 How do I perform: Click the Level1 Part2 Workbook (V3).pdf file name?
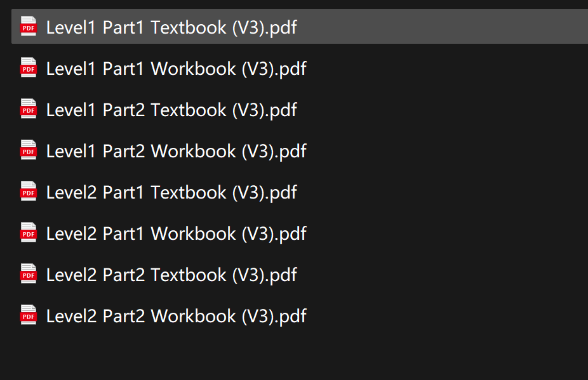(176, 151)
